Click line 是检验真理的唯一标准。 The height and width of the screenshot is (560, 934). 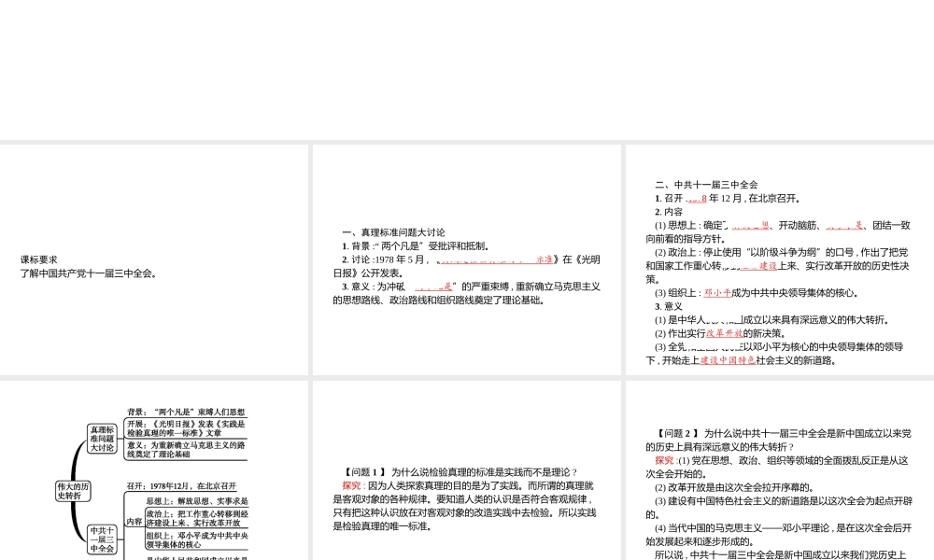pyautogui.click(x=382, y=526)
